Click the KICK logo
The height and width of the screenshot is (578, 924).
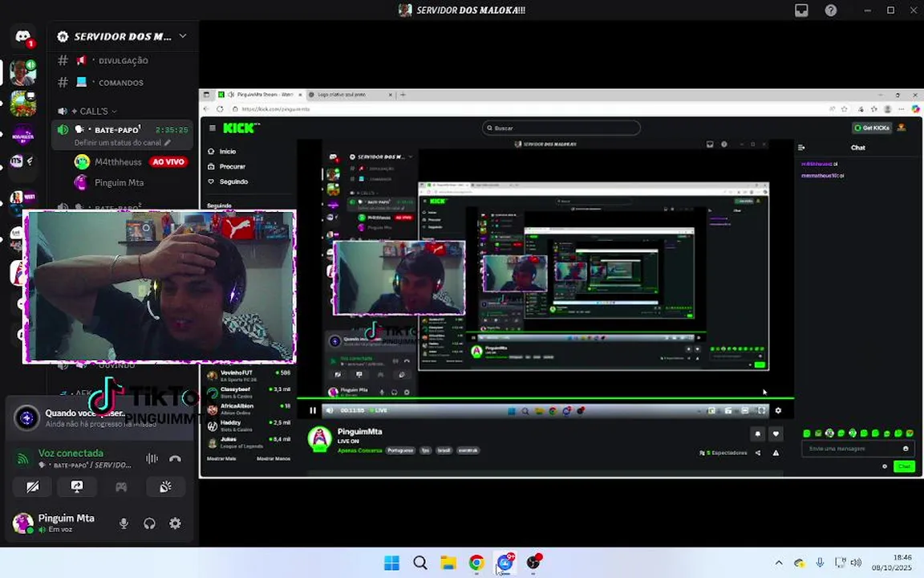[241, 128]
